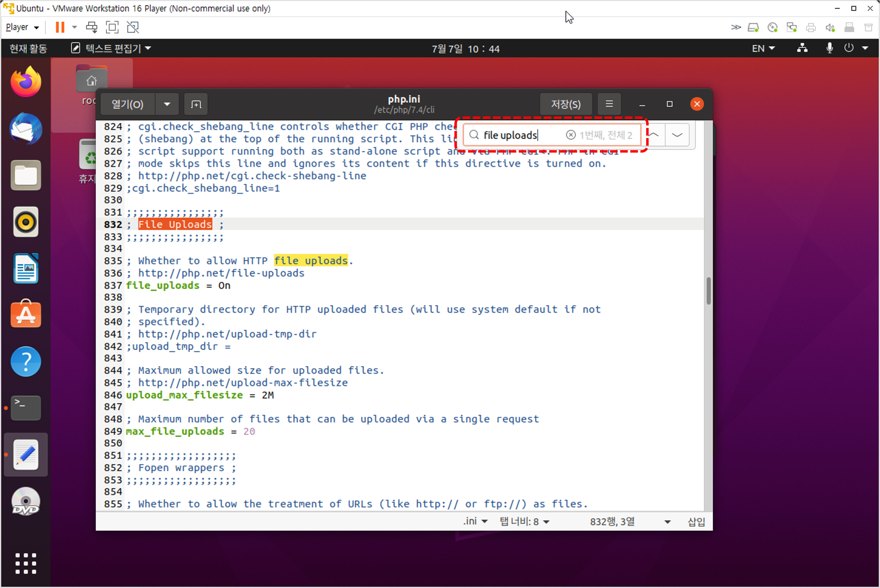Viewport: 880px width, 588px height.
Task: Go to next search match
Action: (x=677, y=135)
